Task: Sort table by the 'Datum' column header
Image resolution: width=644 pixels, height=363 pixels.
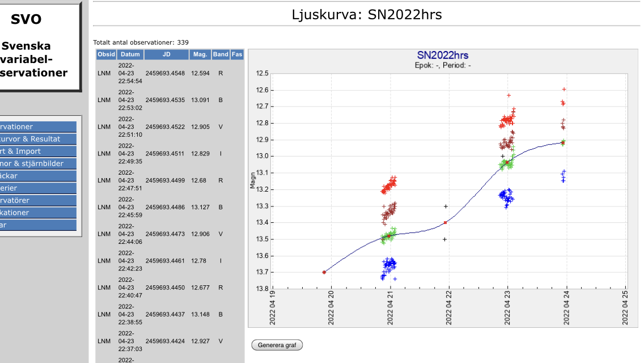Action: point(130,54)
